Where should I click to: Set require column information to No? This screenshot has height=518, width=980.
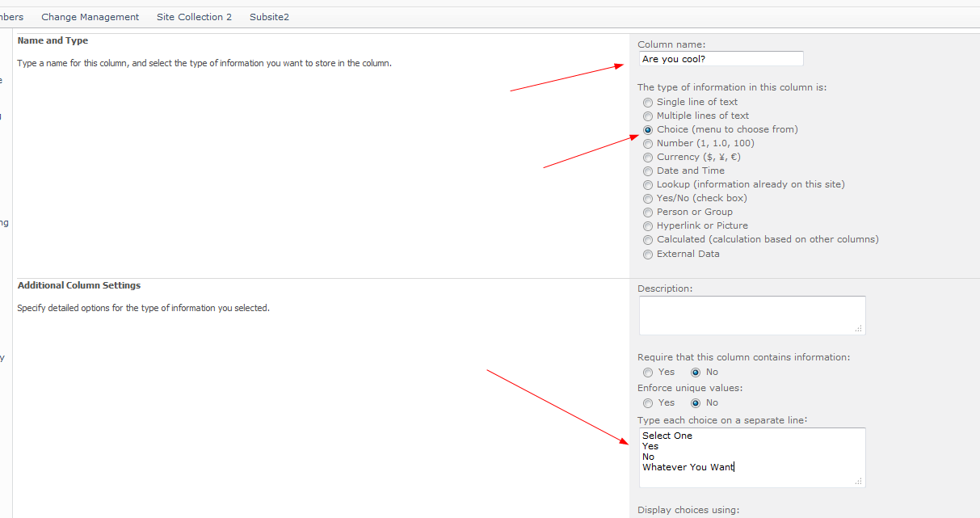point(696,373)
